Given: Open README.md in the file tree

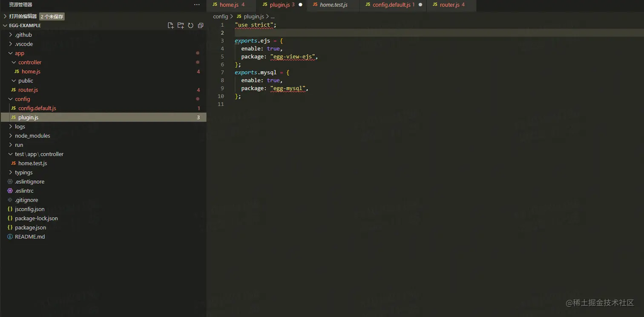Looking at the screenshot, I should pyautogui.click(x=30, y=236).
